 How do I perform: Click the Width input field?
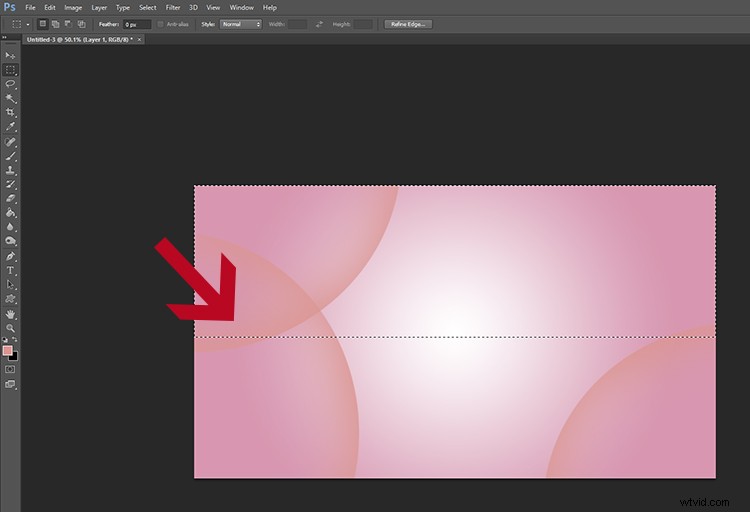click(297, 24)
